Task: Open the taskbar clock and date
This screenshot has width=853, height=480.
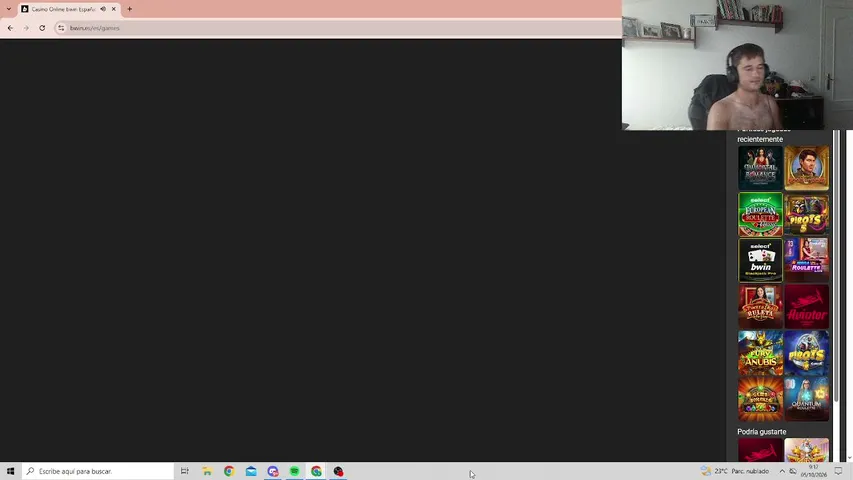Action: pyautogui.click(x=813, y=471)
